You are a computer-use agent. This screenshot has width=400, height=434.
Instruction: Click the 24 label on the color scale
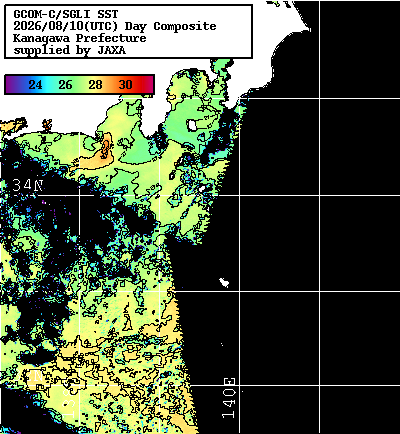coord(35,85)
